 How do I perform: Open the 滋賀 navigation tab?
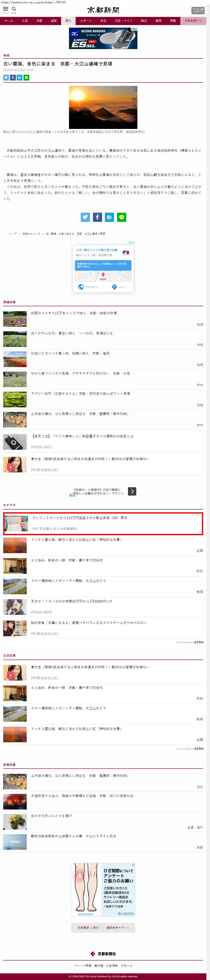tap(54, 21)
